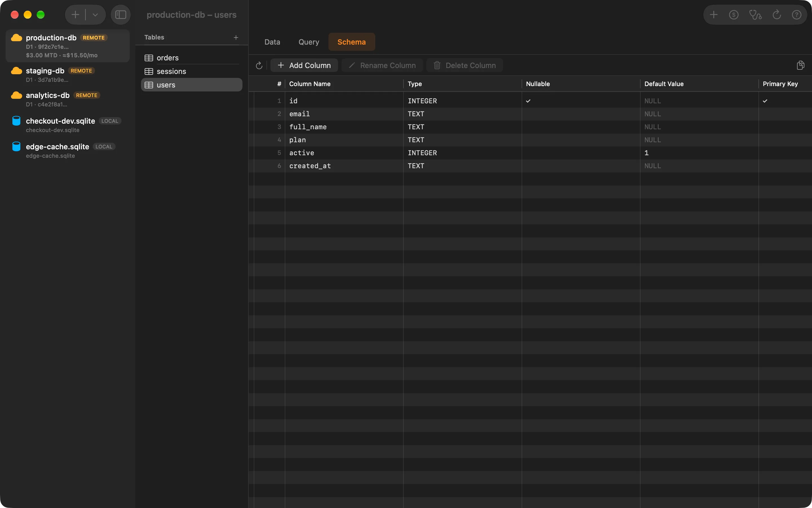Screen dimensions: 812x508
Task: Open the dropdown chevron next to add database
Action: [95, 15]
